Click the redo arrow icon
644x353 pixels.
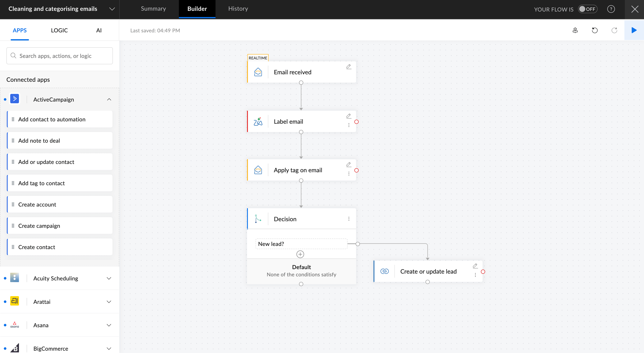[614, 30]
